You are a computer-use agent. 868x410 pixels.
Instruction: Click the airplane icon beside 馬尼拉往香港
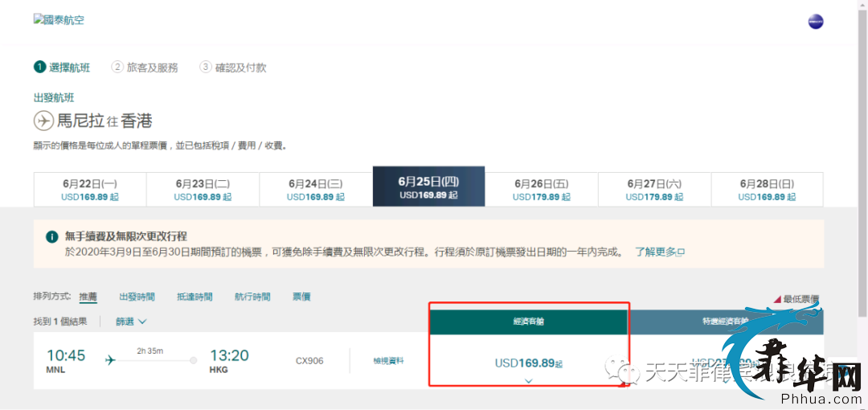pos(43,121)
